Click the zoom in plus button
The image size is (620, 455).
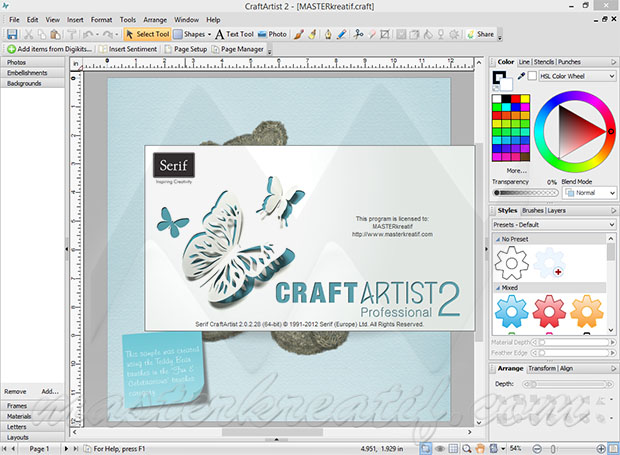pyautogui.click(x=601, y=449)
